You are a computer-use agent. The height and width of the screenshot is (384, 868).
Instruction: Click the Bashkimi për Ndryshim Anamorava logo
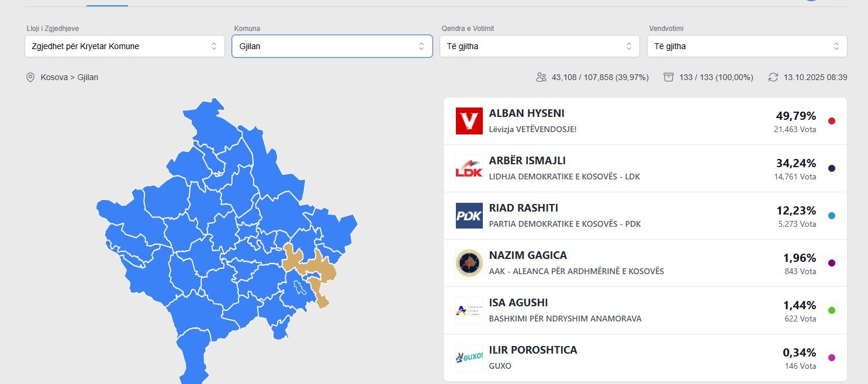point(469,310)
